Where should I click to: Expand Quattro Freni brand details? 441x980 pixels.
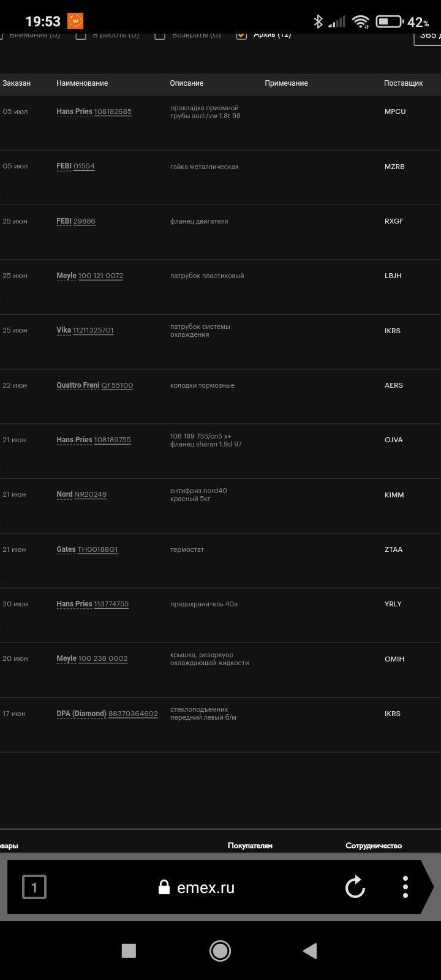[x=78, y=385]
